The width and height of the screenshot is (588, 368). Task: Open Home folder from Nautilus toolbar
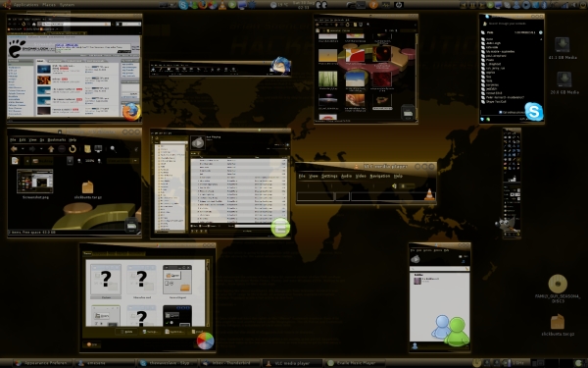(87, 149)
